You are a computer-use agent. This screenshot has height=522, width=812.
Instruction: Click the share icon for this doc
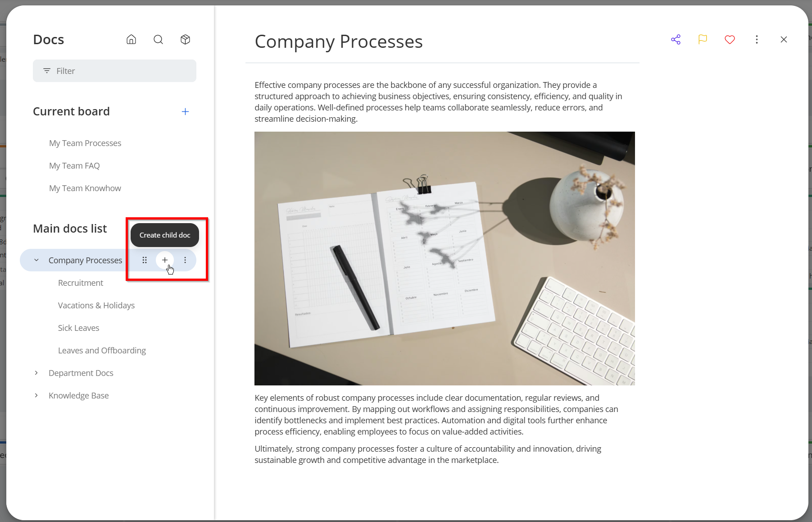[x=676, y=40]
